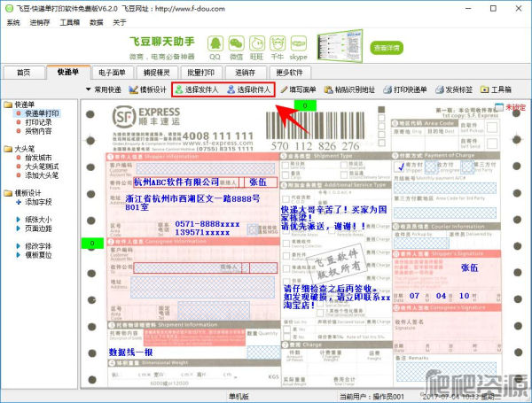Screen dimensions: 532x403
Task: Switch to the 首页 tab
Action: pyautogui.click(x=24, y=73)
